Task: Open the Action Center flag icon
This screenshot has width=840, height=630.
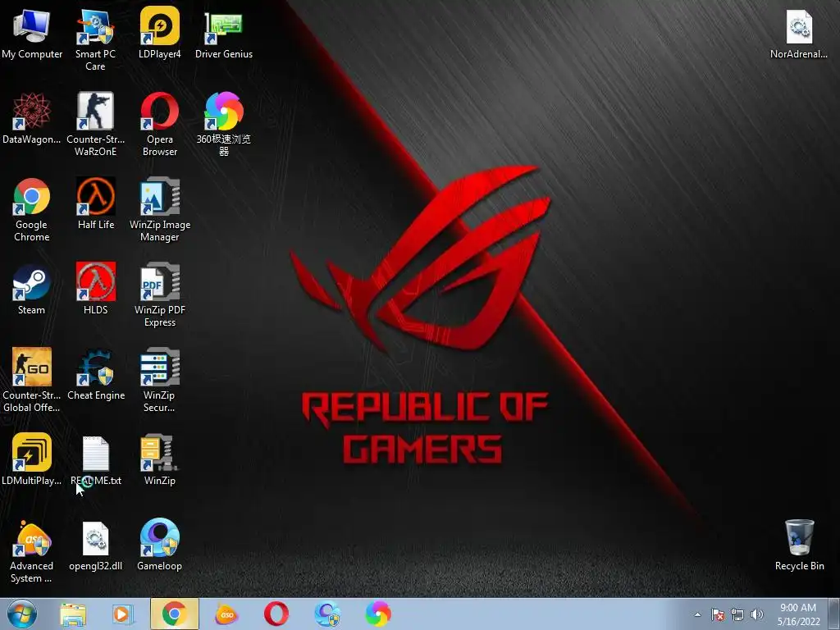Action: click(x=718, y=614)
